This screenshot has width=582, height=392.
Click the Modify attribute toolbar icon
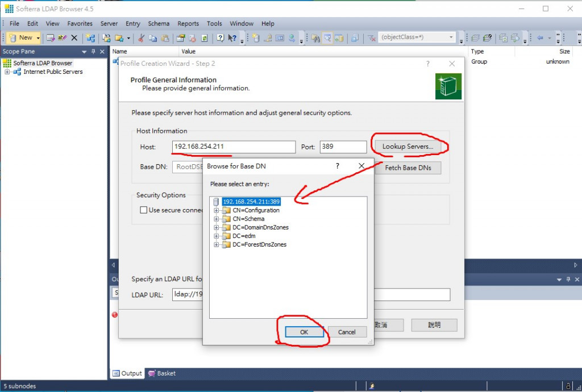click(x=51, y=37)
